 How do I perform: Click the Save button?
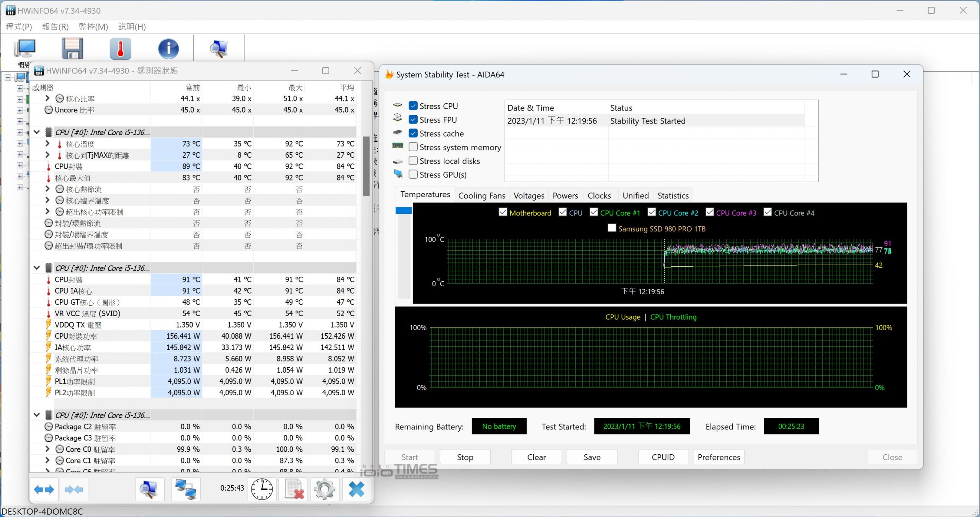592,457
